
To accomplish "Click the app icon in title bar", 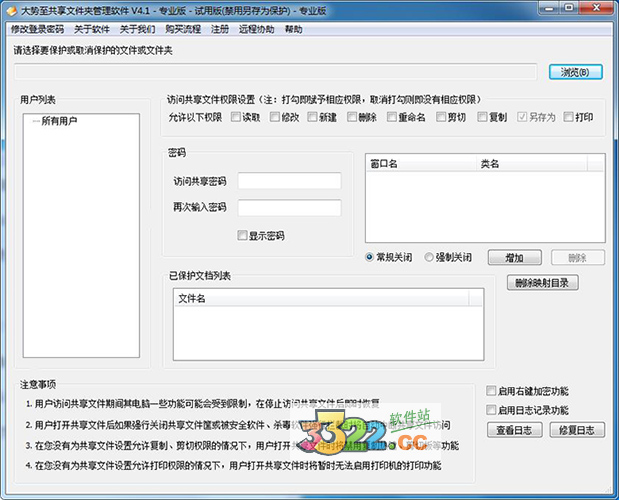I will click(12, 11).
